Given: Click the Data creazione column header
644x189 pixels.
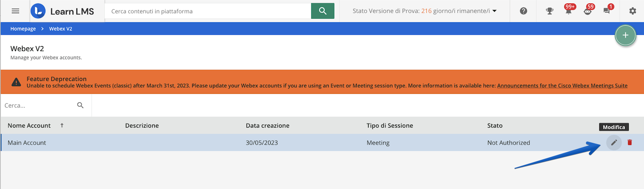Looking at the screenshot, I should 268,125.
